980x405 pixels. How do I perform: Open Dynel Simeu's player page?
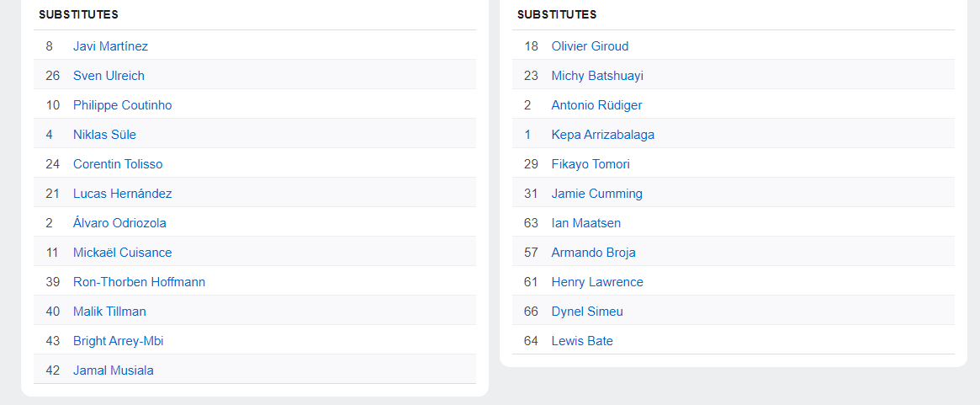tap(587, 312)
